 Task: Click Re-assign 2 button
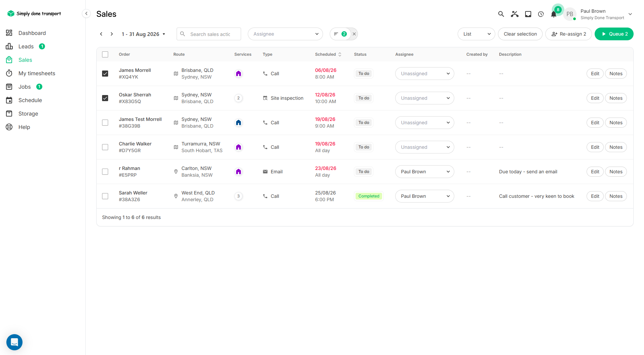pos(568,34)
